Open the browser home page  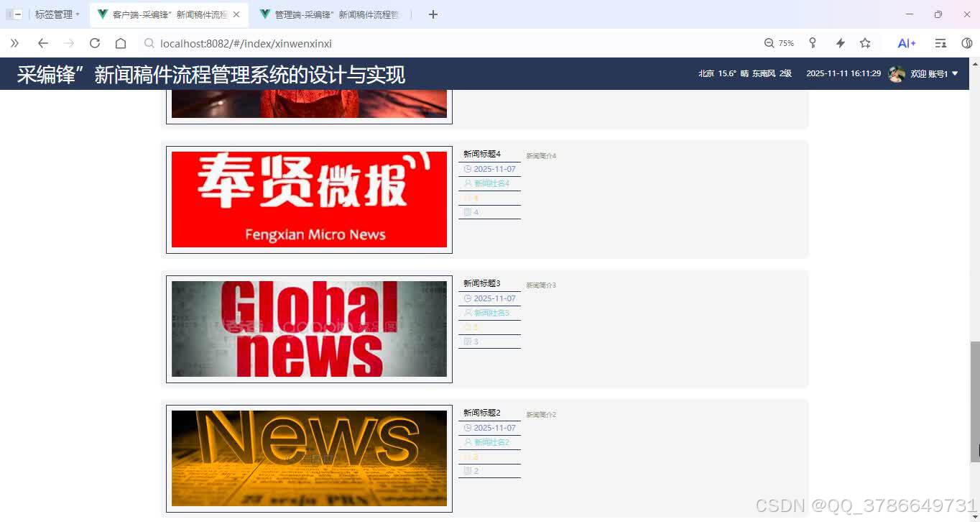pos(121,43)
